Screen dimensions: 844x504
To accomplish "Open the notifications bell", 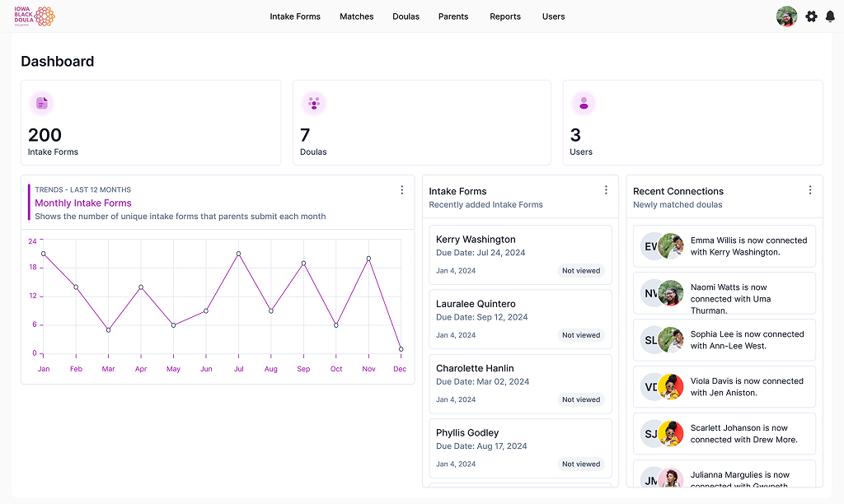I will (x=829, y=16).
